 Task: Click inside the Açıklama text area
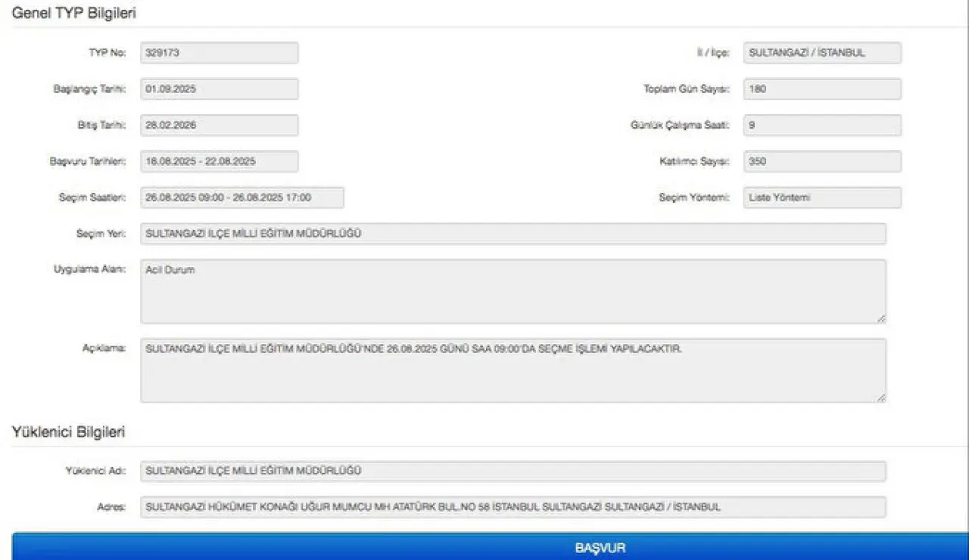pos(513,370)
